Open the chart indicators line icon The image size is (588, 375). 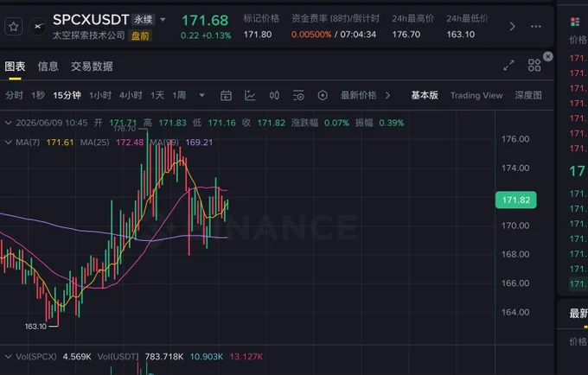(x=250, y=96)
